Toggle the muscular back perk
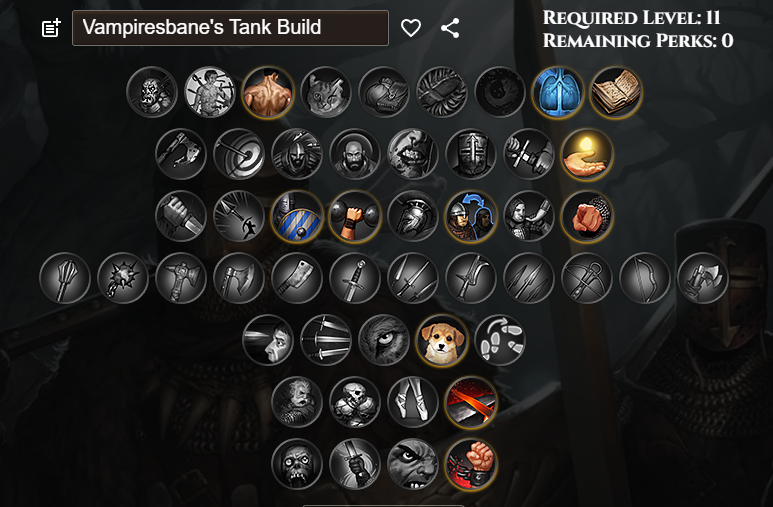 tap(268, 93)
